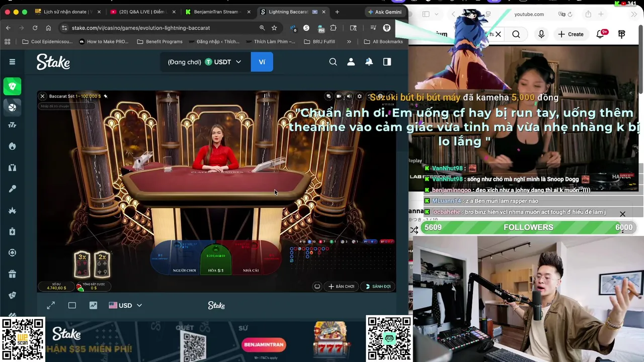Open the Benefit Programs bookmark folder

point(159,42)
